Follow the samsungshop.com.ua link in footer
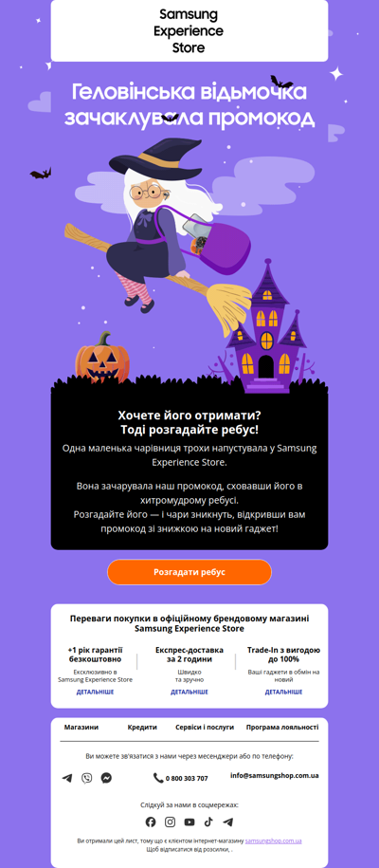The width and height of the screenshot is (379, 868). click(x=273, y=840)
